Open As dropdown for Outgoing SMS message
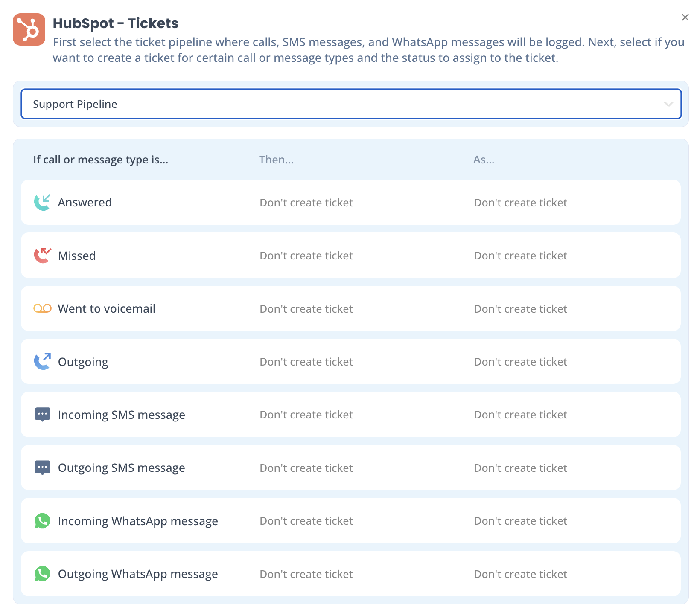The height and width of the screenshot is (610, 700). click(521, 468)
